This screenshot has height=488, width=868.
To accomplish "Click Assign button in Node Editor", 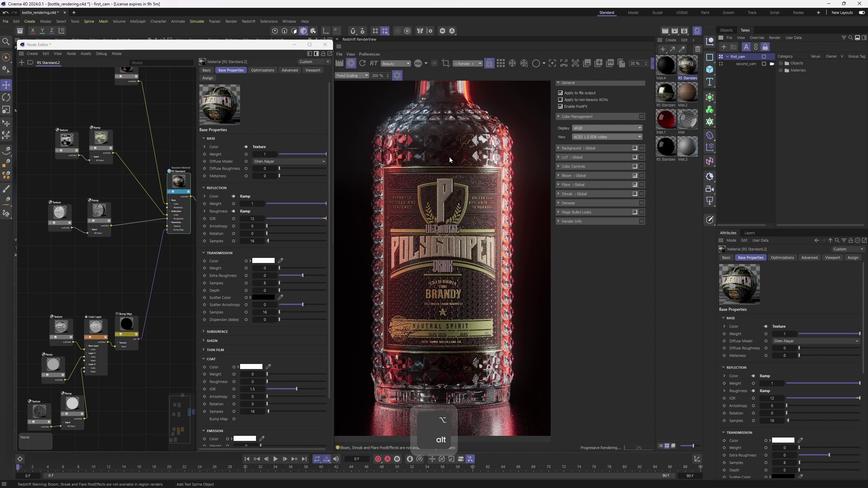I will coord(208,78).
